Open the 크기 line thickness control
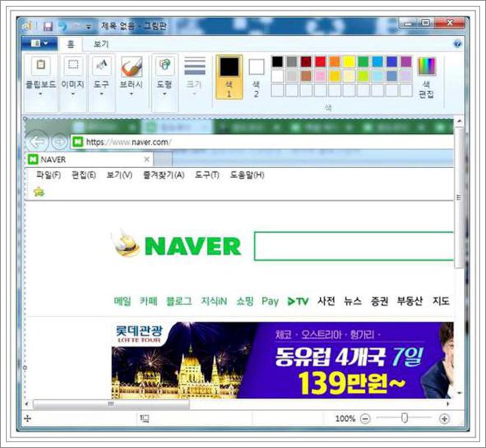The image size is (486, 448). (195, 76)
